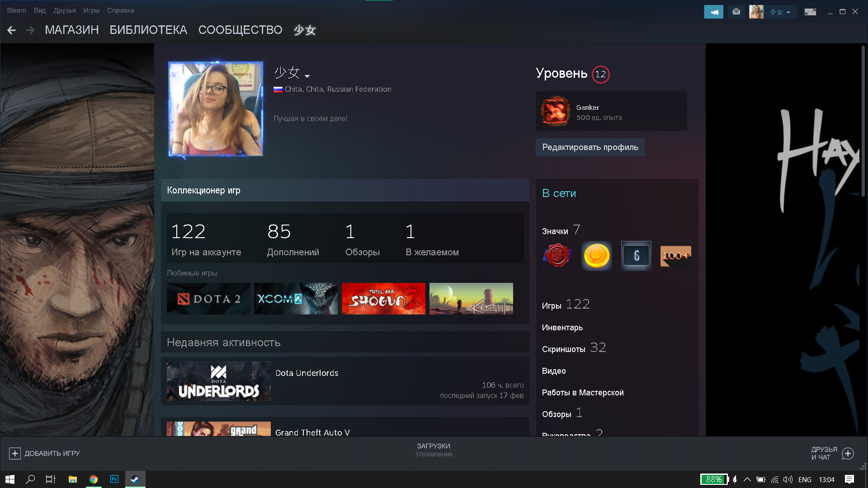Open Total War Shogun 2 thumbnail
The height and width of the screenshot is (488, 868).
383,299
